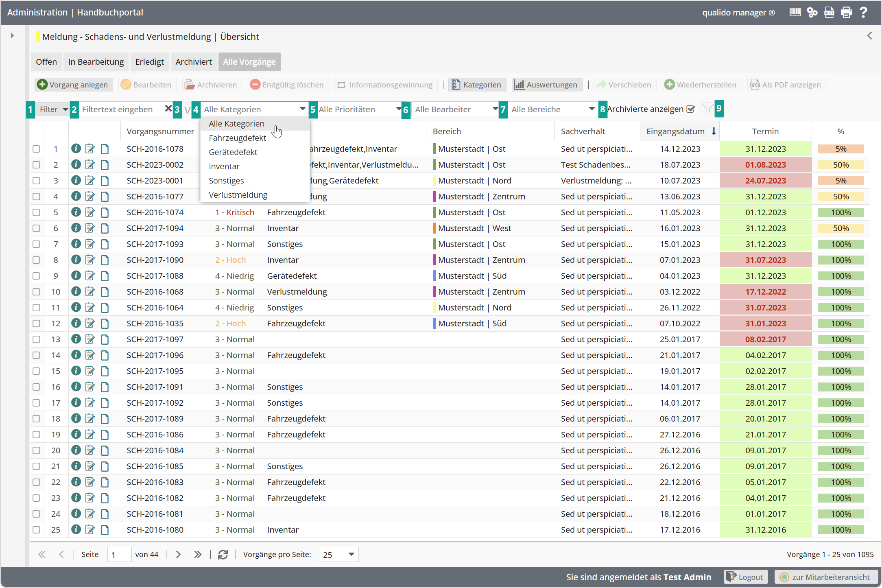This screenshot has width=882, height=588.
Task: Select checkbox for row 20 SCH-2016-1084
Action: [x=36, y=450]
